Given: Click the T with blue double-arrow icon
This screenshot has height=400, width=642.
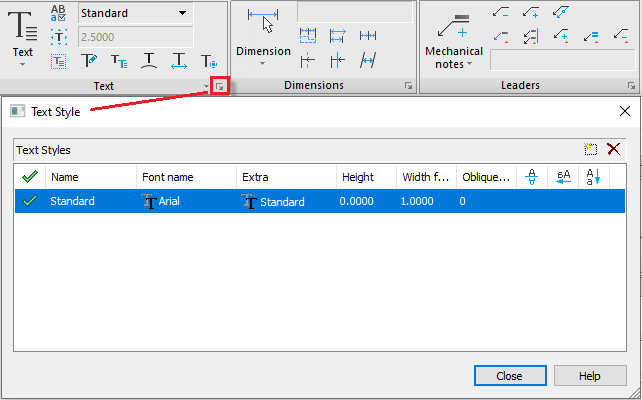Looking at the screenshot, I should pyautogui.click(x=179, y=61).
